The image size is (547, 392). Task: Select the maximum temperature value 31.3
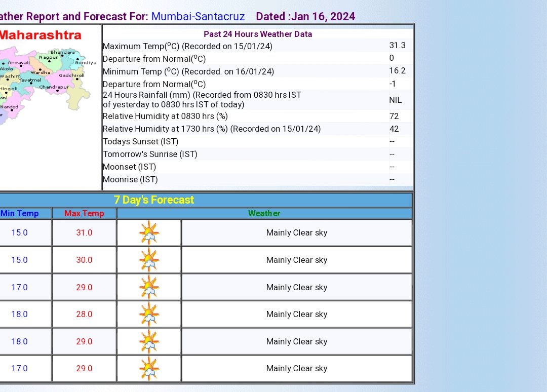pyautogui.click(x=398, y=46)
